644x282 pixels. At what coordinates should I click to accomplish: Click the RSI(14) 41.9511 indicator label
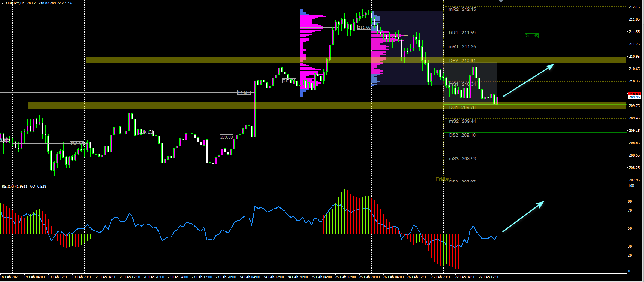coord(15,186)
